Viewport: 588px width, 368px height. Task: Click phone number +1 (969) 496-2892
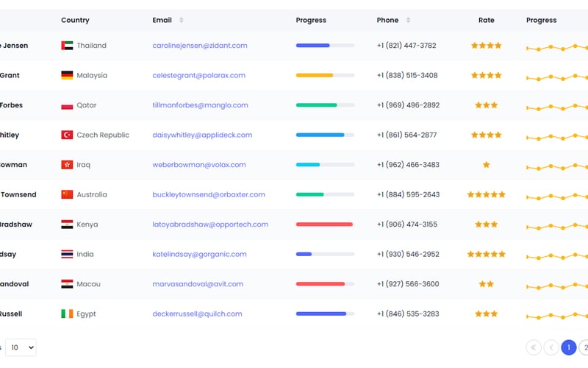(408, 105)
